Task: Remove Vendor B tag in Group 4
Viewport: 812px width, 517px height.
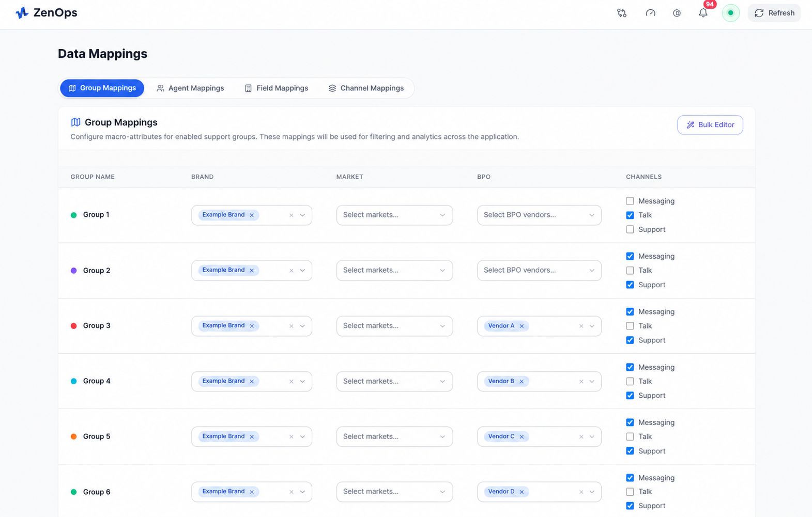Action: coord(522,381)
